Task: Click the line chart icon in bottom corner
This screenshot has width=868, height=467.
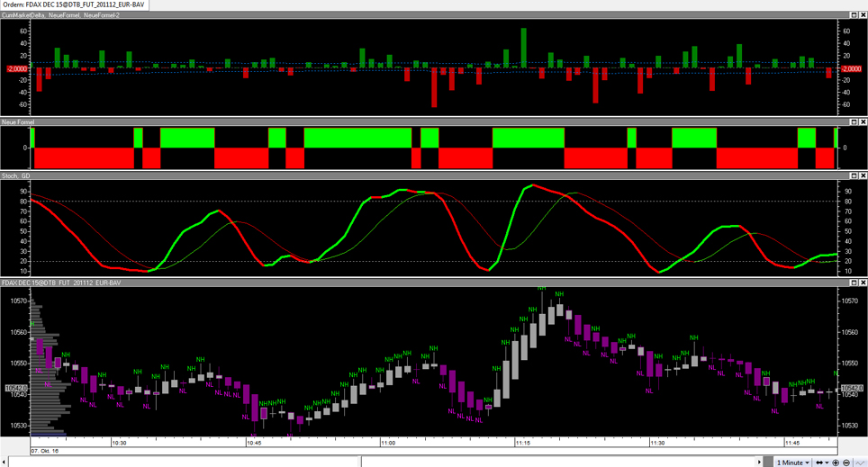Action: pyautogui.click(x=860, y=462)
